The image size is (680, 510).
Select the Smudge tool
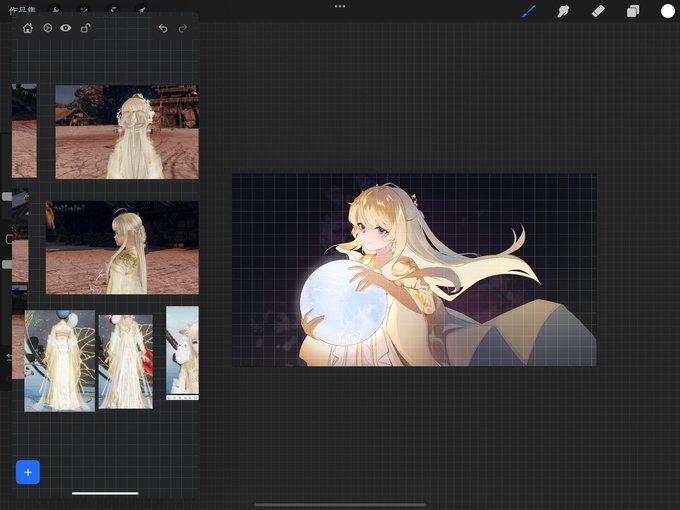[563, 11]
